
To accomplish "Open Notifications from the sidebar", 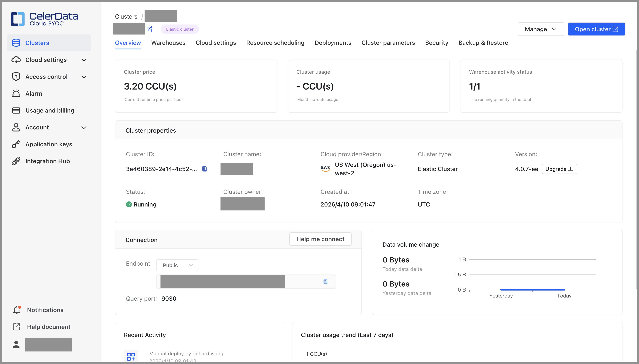I will (45, 310).
